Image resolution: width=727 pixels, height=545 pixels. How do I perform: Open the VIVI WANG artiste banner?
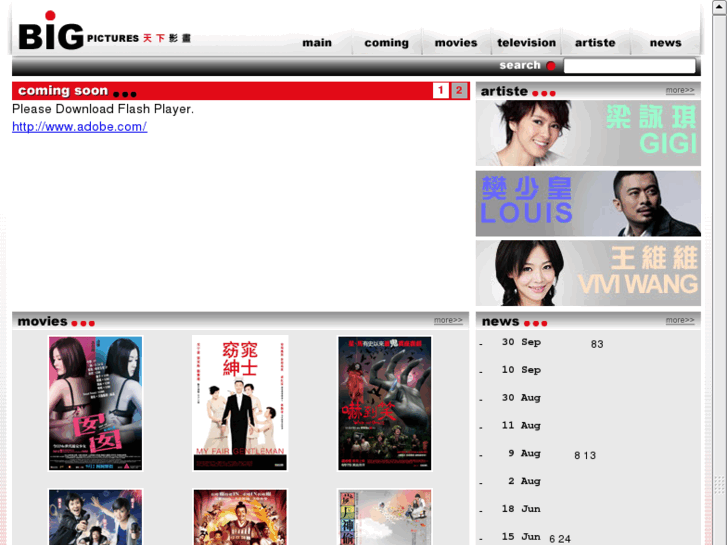point(588,273)
